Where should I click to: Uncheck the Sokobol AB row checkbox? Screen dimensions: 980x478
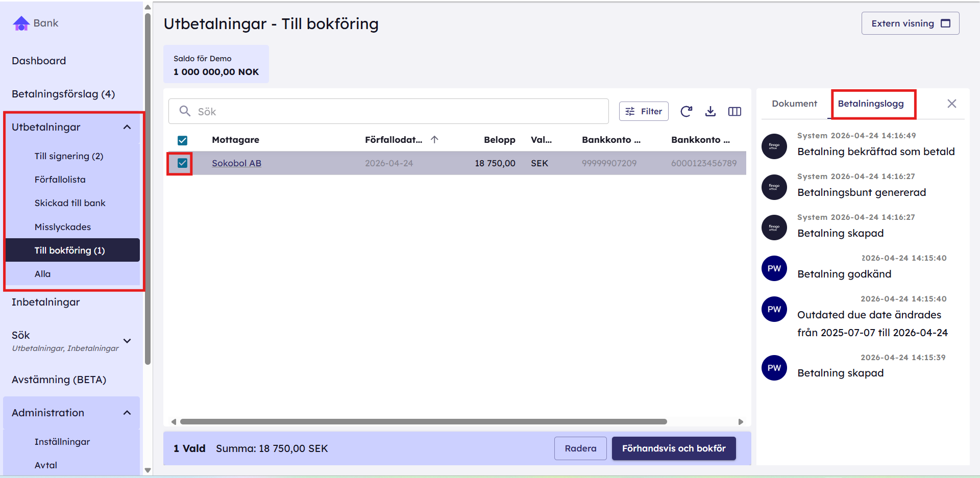coord(182,163)
